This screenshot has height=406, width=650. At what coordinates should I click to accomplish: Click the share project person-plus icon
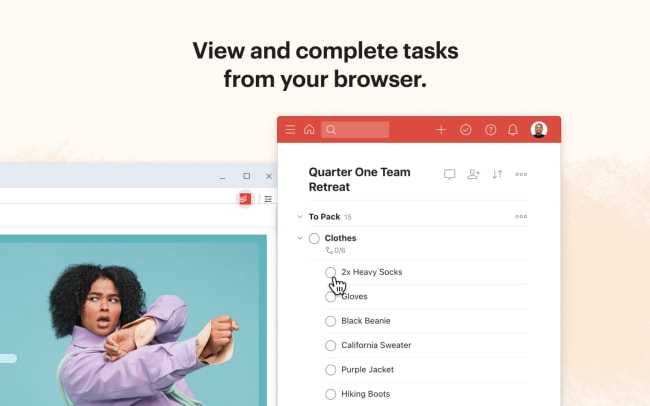pyautogui.click(x=473, y=174)
